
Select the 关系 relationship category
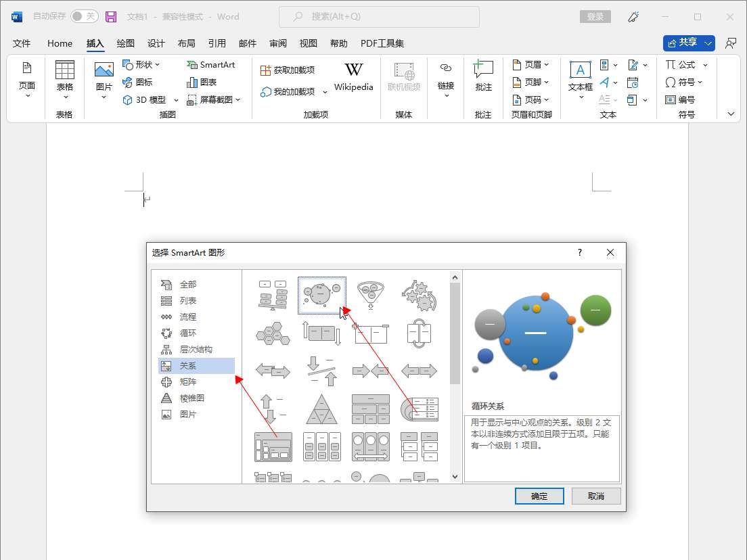[196, 365]
